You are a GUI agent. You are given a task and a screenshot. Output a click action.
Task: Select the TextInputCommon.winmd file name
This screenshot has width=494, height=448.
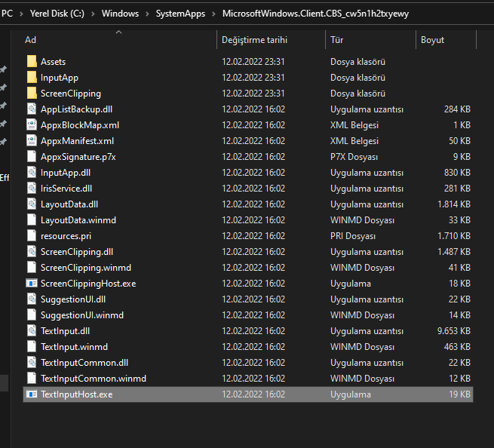94,379
